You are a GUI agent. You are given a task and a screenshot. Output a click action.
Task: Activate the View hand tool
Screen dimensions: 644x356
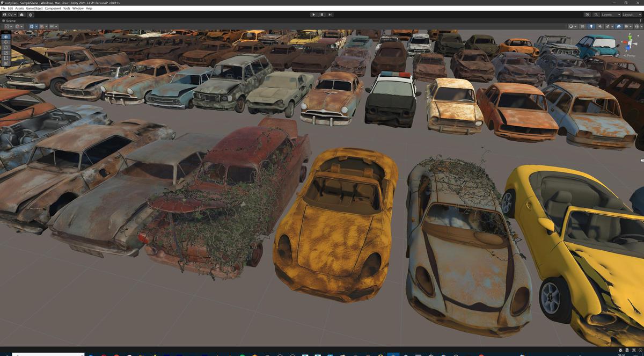pyautogui.click(x=5, y=37)
